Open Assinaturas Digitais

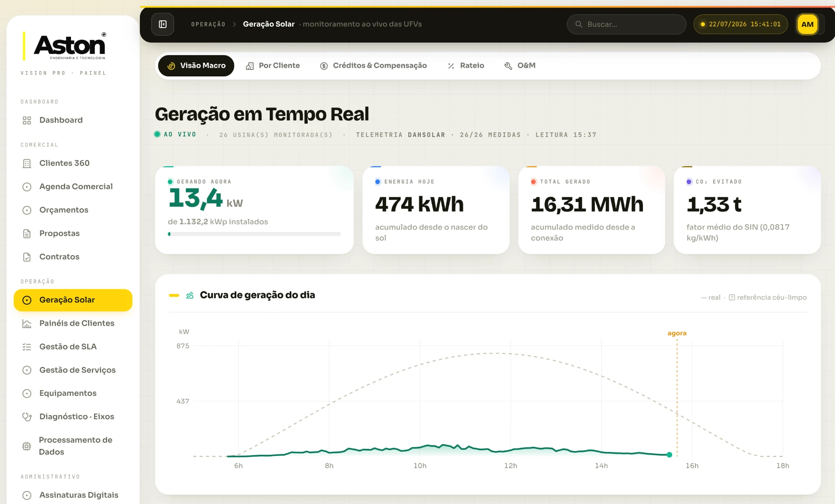point(73,495)
